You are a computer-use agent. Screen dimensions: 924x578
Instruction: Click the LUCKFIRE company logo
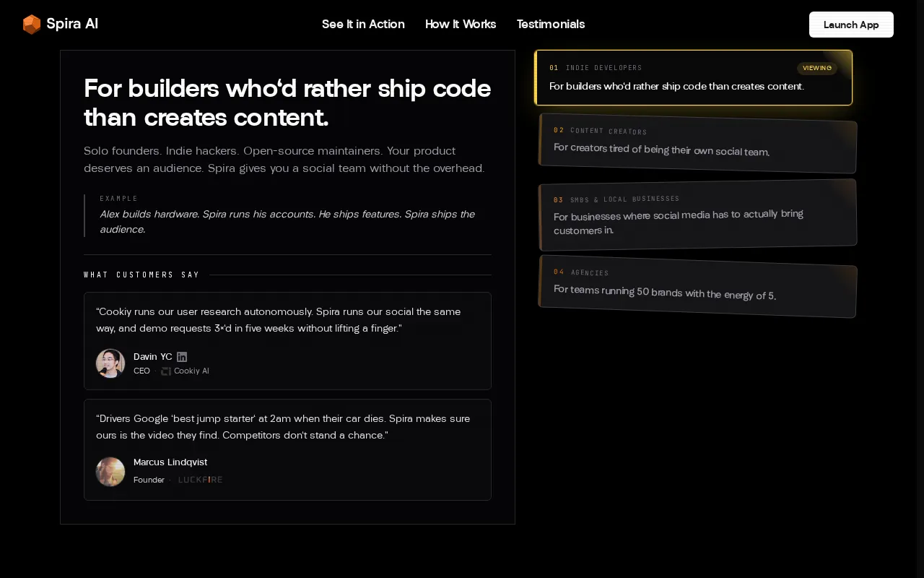tap(201, 480)
